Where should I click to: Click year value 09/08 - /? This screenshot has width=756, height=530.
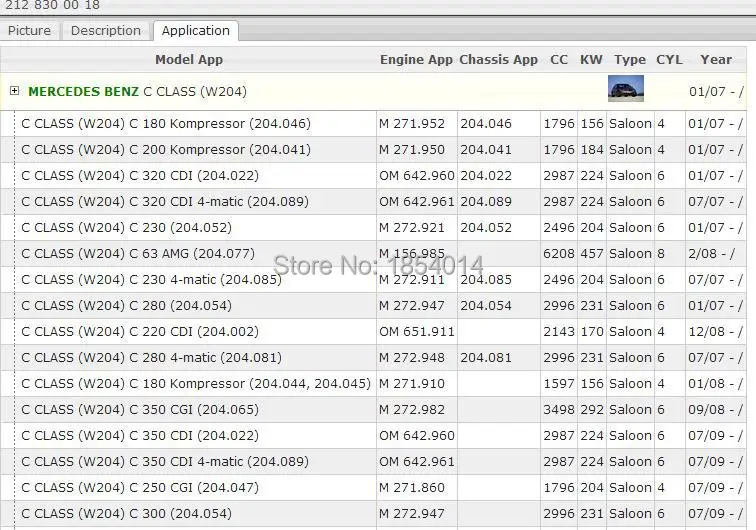pyautogui.click(x=716, y=410)
